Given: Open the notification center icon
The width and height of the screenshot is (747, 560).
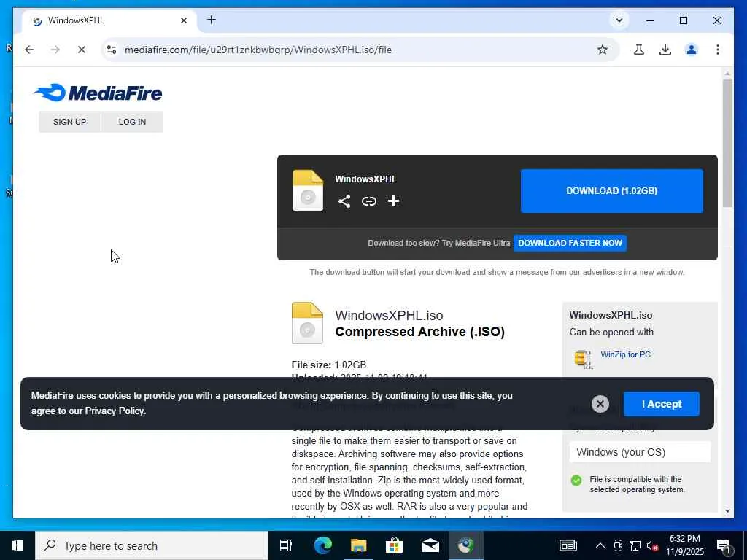Looking at the screenshot, I should 724,545.
